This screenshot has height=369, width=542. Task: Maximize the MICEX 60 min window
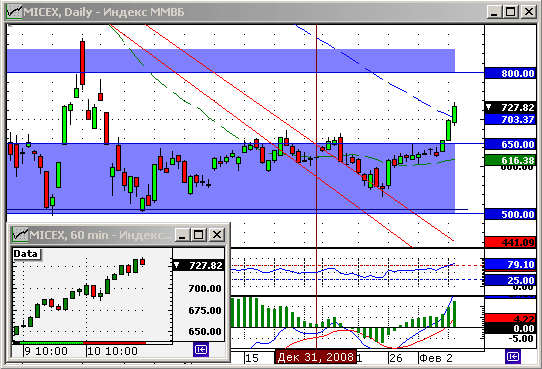point(199,235)
